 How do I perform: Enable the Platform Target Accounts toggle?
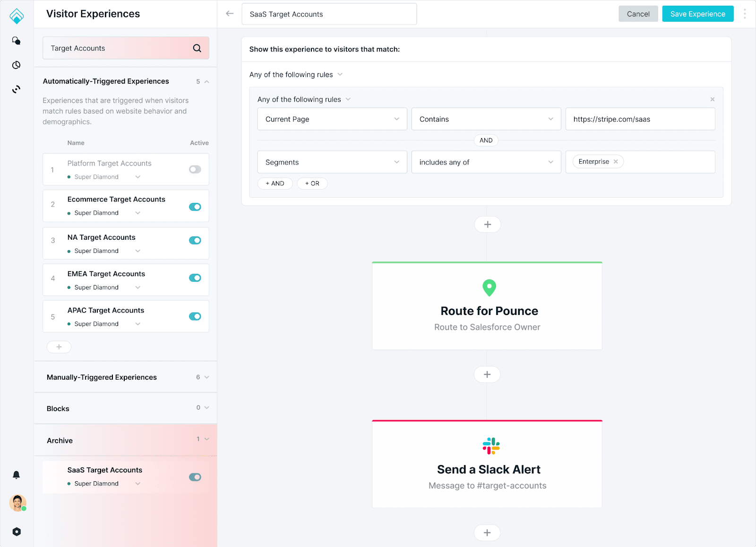195,169
